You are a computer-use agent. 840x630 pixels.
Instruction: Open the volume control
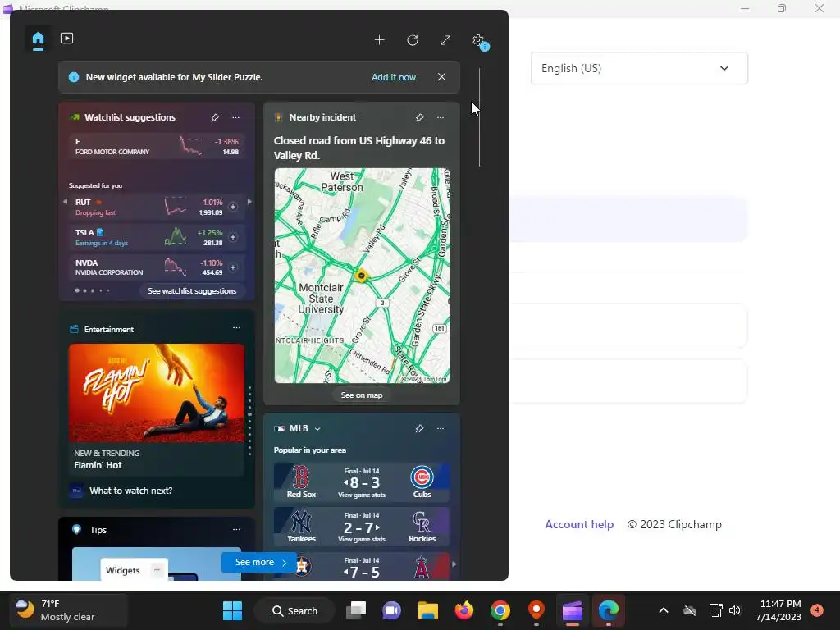pyautogui.click(x=735, y=610)
